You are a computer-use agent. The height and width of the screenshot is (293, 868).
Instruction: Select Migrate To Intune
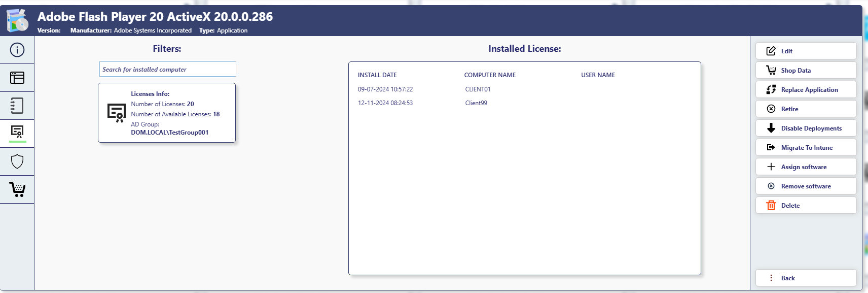[806, 147]
